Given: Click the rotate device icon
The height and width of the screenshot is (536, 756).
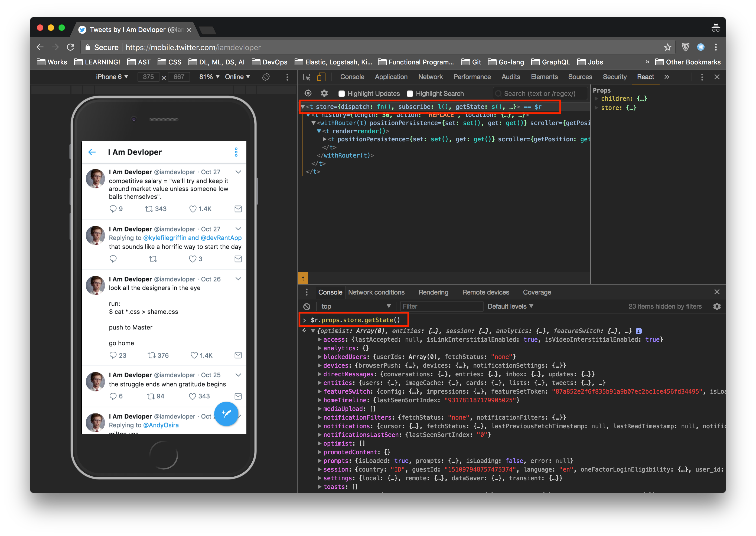Looking at the screenshot, I should pos(266,77).
